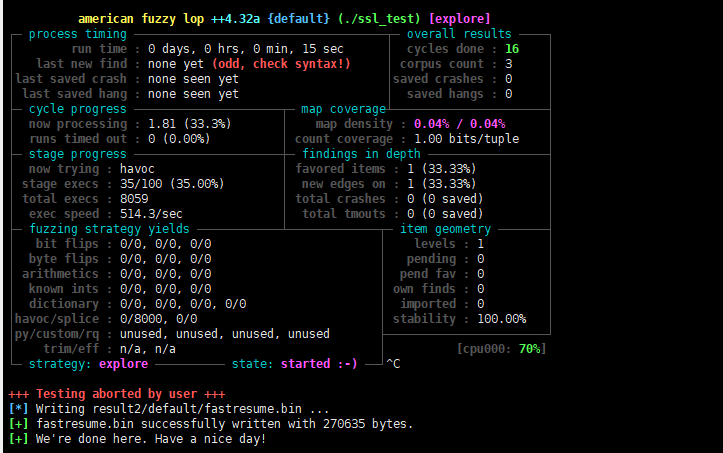Click runs timed out value '0 (0.00%)'
The width and height of the screenshot is (723, 453).
[x=179, y=139]
